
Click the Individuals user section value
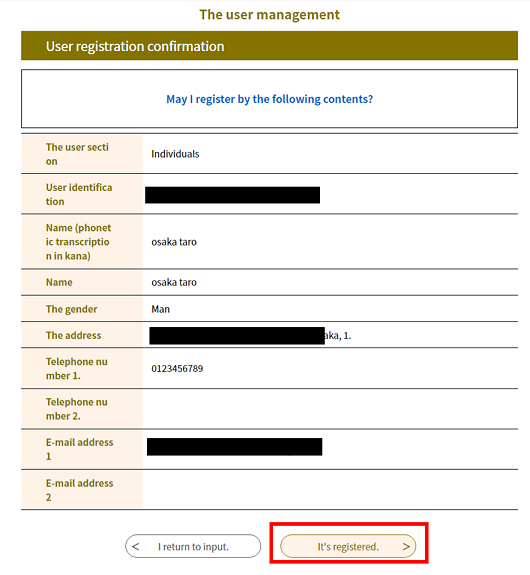point(175,154)
